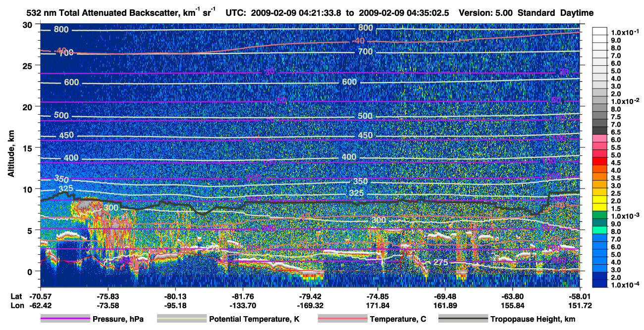Click the Tropopause Height, km legend label
Viewport: 644px width, 330px height.
coord(533,320)
